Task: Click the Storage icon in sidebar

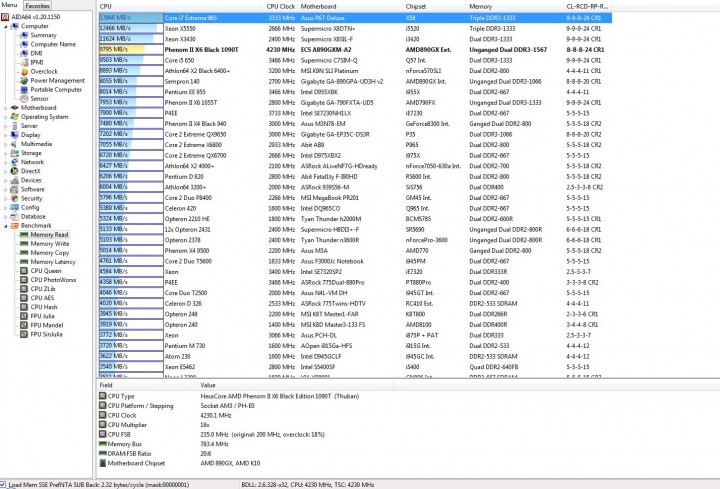Action: click(x=15, y=153)
